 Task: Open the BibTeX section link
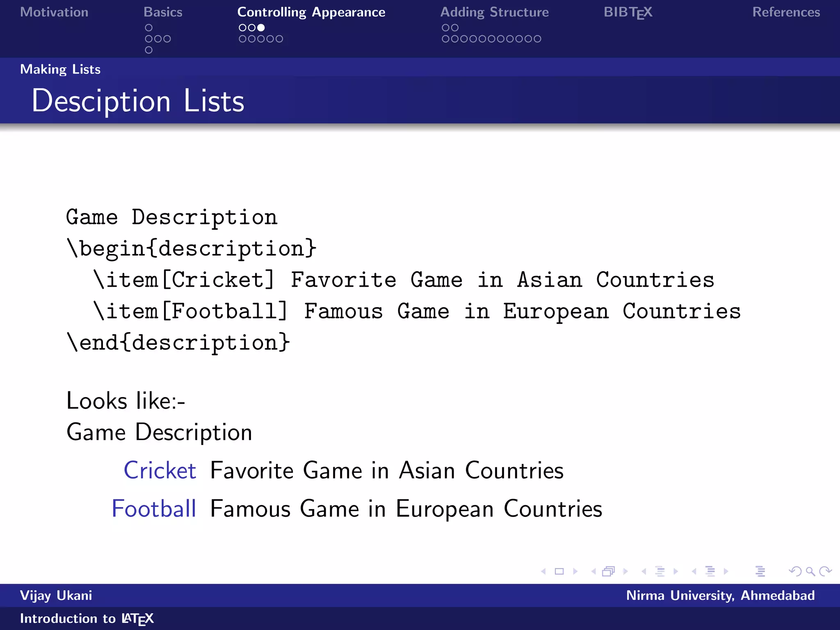(x=628, y=12)
